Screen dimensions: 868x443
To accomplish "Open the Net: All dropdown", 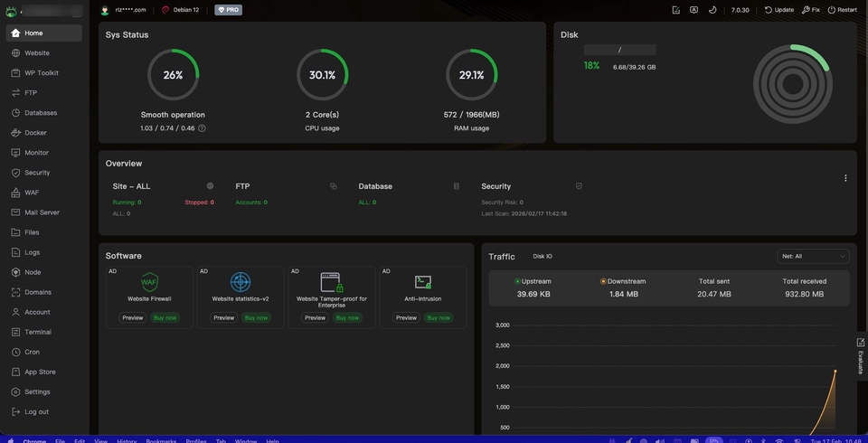I will [x=813, y=257].
